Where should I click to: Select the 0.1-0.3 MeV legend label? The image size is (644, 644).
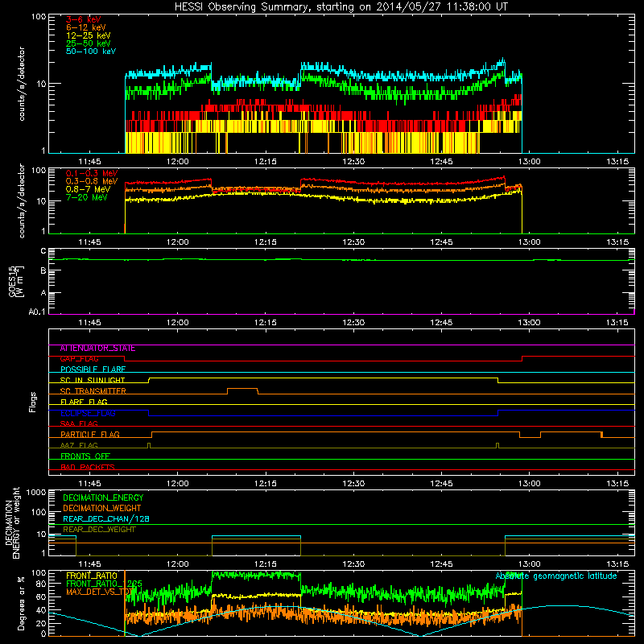pos(92,173)
